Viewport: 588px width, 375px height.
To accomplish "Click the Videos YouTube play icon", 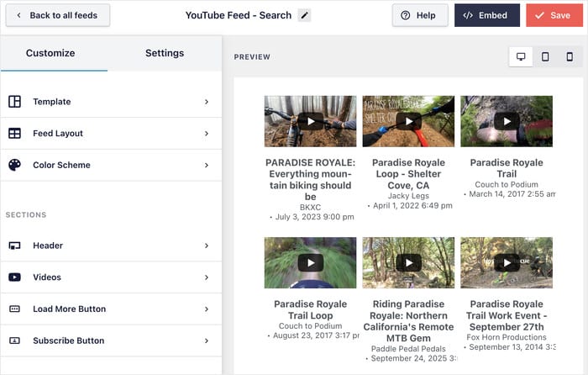I will tap(14, 277).
